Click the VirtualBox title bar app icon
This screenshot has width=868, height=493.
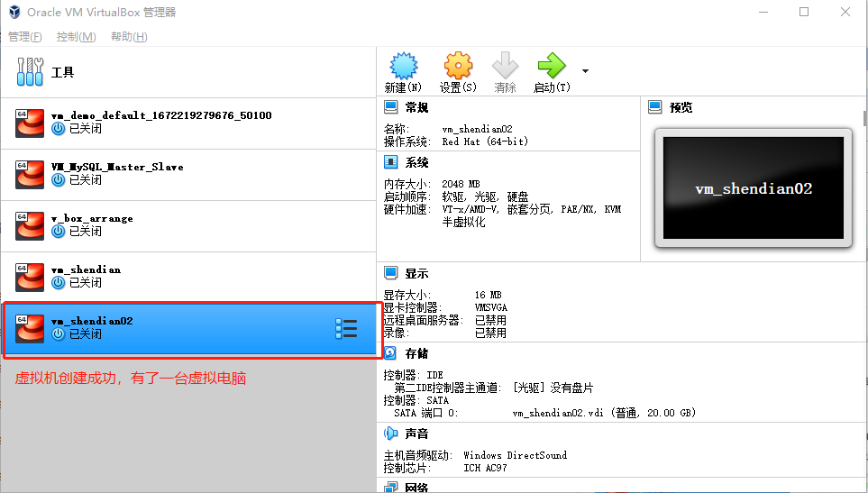pos(14,12)
